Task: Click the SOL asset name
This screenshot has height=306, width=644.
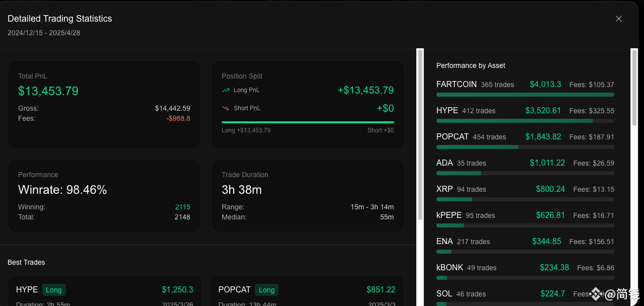Action: point(444,294)
